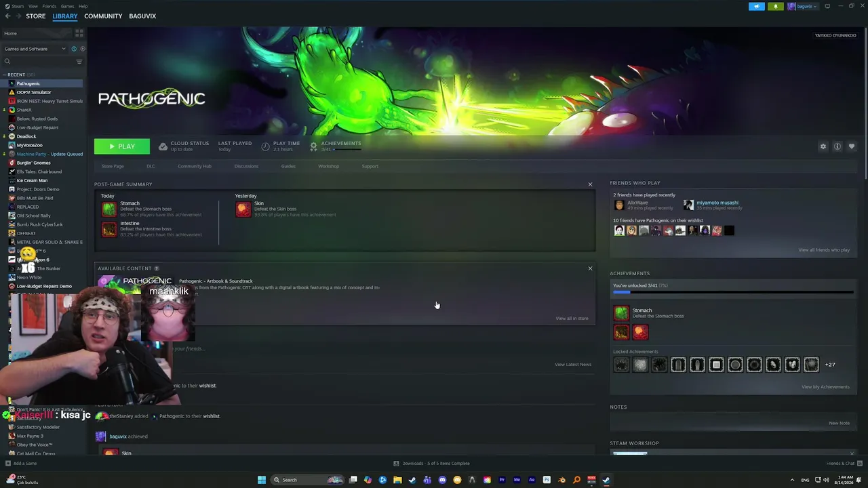Viewport: 868px width, 488px height.
Task: Open the Pathogenic Workshop tab
Action: tap(329, 166)
